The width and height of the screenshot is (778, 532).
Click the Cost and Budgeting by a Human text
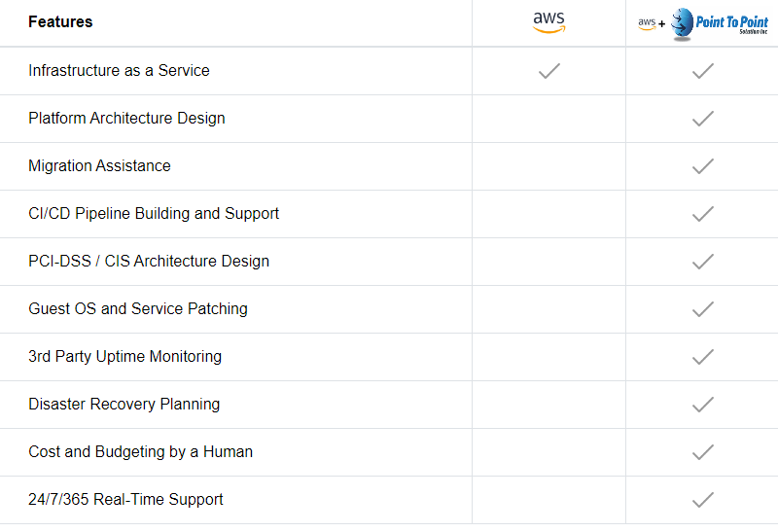coord(140,451)
